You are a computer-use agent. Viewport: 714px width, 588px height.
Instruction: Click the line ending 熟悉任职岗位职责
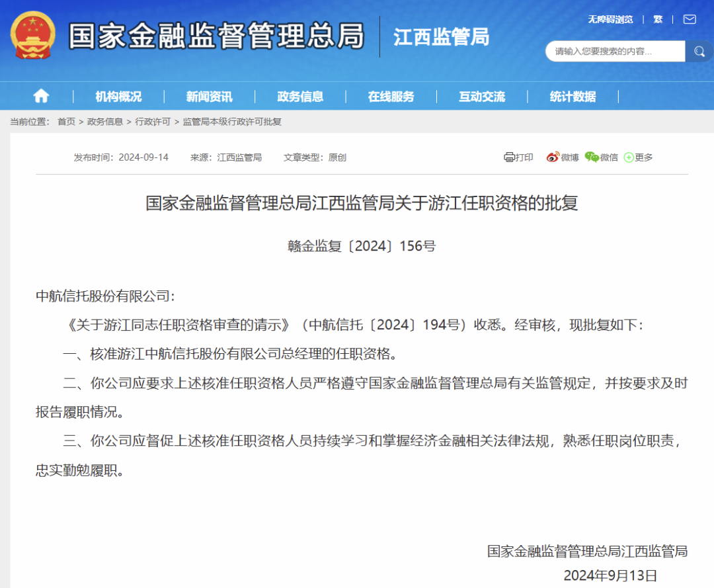pyautogui.click(x=373, y=441)
